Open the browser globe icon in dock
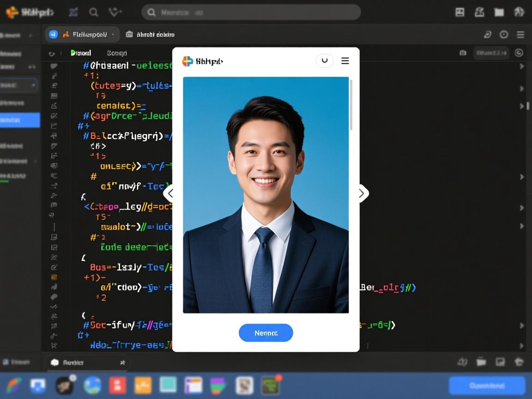The image size is (532, 399). point(92,385)
